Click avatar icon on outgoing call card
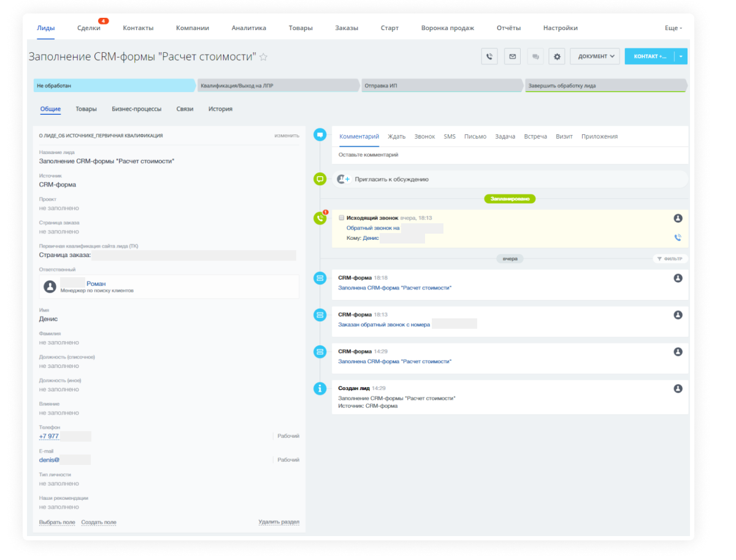Viewport: 736px width, 560px height. tap(678, 218)
